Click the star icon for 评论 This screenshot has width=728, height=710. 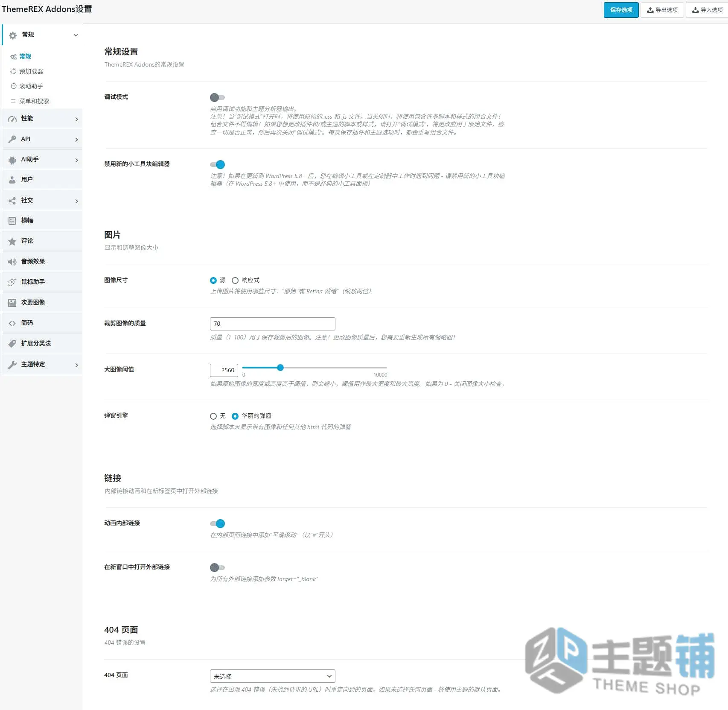coord(12,242)
